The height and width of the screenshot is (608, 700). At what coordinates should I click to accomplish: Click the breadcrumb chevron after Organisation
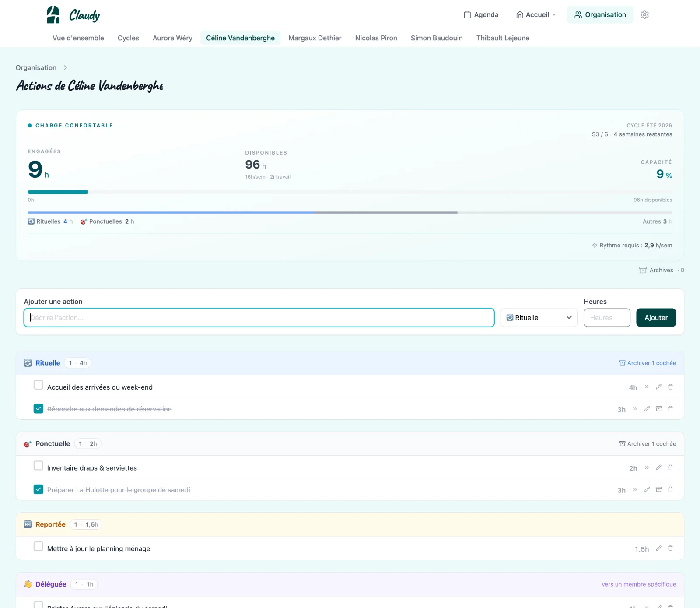pos(65,68)
